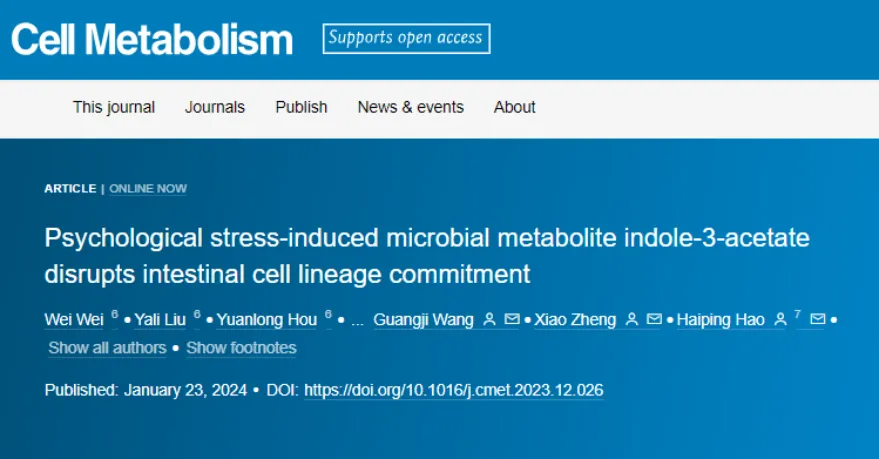This screenshot has width=879, height=459.
Task: Click author name Wei Wei
Action: [x=74, y=319]
